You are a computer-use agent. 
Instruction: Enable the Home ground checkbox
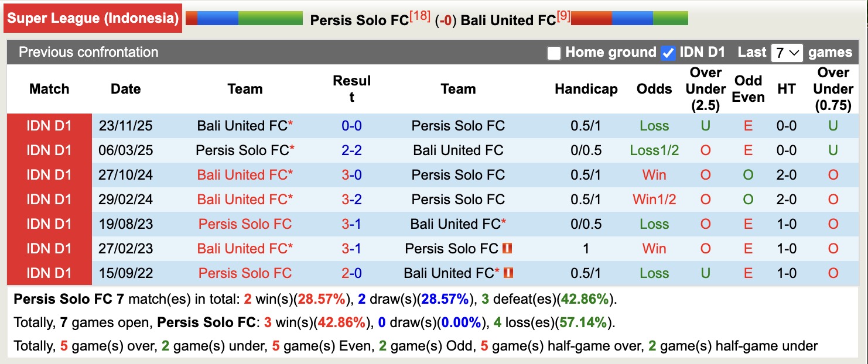(x=553, y=52)
